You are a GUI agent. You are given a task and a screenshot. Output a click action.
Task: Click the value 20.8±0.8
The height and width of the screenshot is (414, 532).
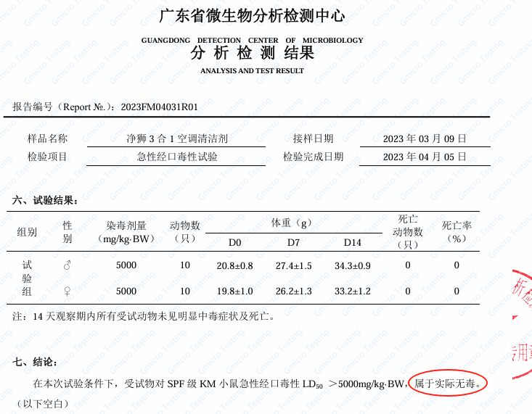coord(234,266)
